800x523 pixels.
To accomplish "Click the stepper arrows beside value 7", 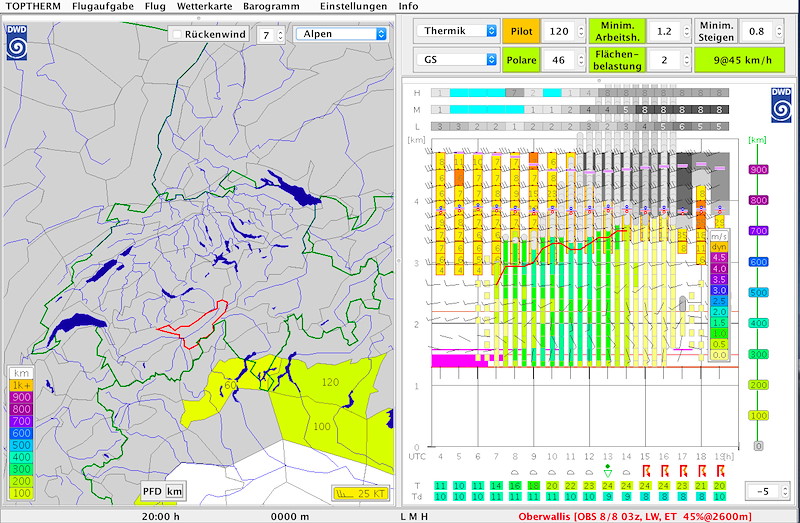I will point(280,35).
